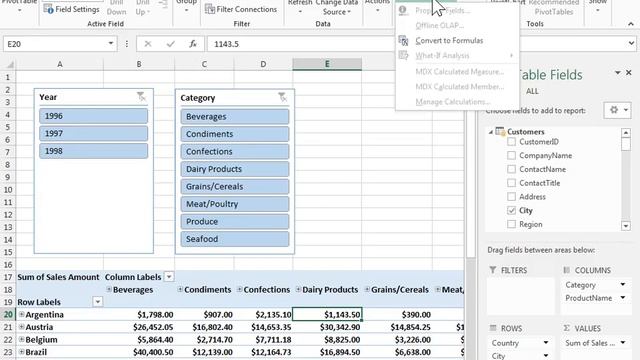Filter by Meat/Poultry in slicer
640x360 pixels.
click(x=235, y=204)
